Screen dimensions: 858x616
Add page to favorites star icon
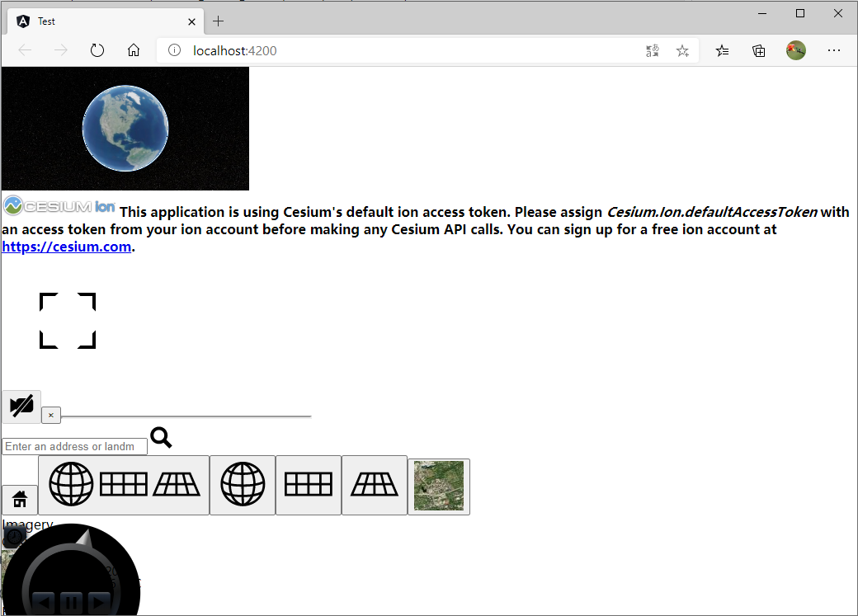pos(682,51)
